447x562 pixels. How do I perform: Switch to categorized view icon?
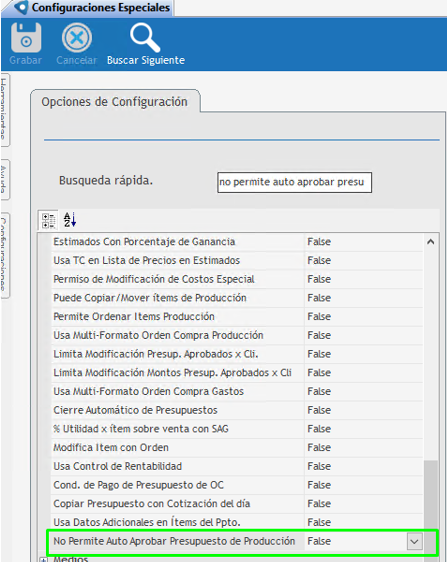coord(49,220)
